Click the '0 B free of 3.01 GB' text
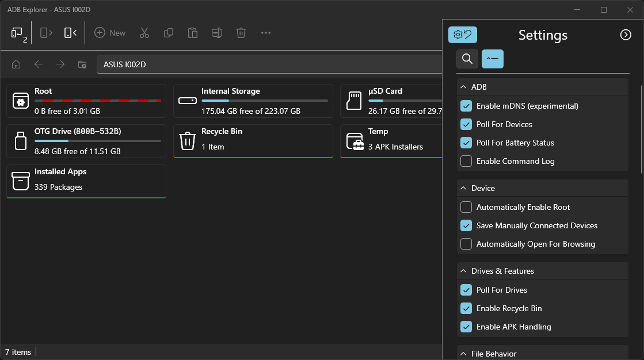This screenshot has width=644, height=360. click(x=67, y=111)
